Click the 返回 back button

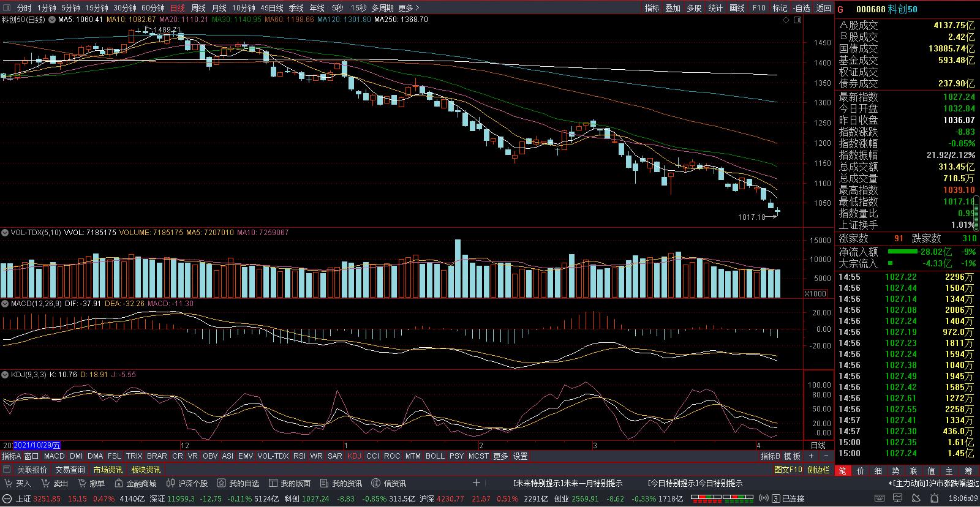coord(824,8)
